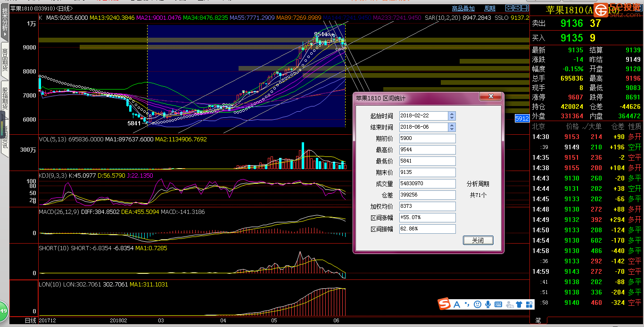This screenshot has height=327, width=644.
Task: Click the 5841 low price label on chart
Action: point(134,123)
